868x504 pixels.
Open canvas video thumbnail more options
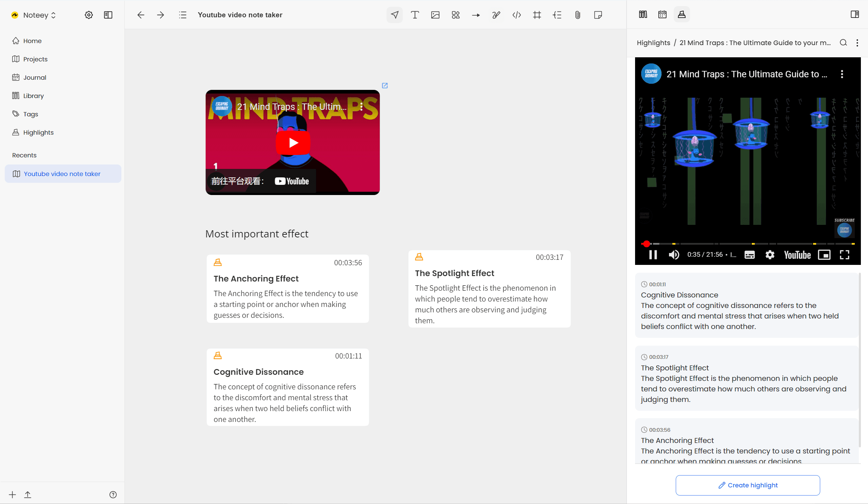[361, 106]
